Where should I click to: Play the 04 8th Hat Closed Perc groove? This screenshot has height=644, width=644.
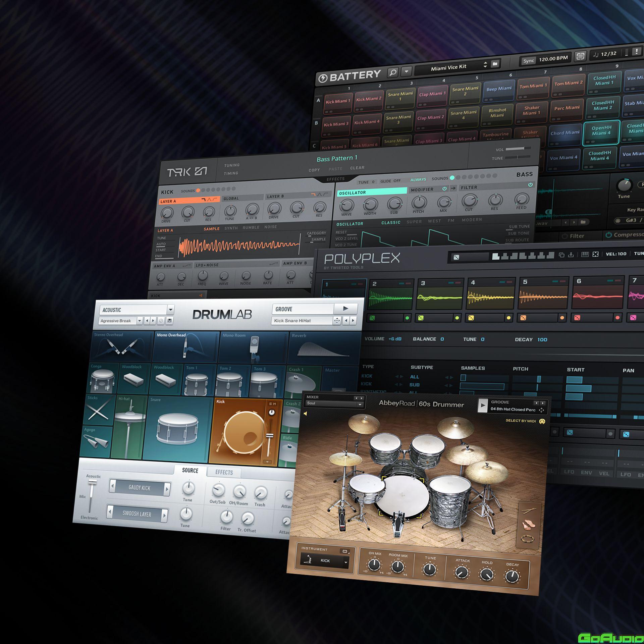point(483,406)
